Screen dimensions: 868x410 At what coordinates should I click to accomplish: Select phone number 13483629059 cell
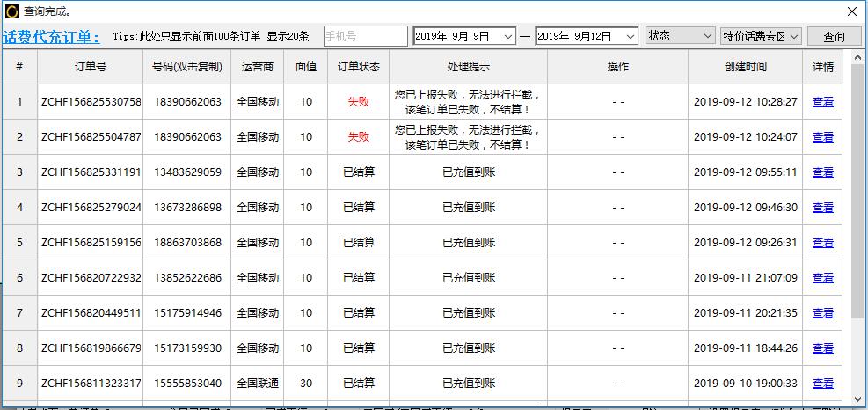click(x=187, y=172)
